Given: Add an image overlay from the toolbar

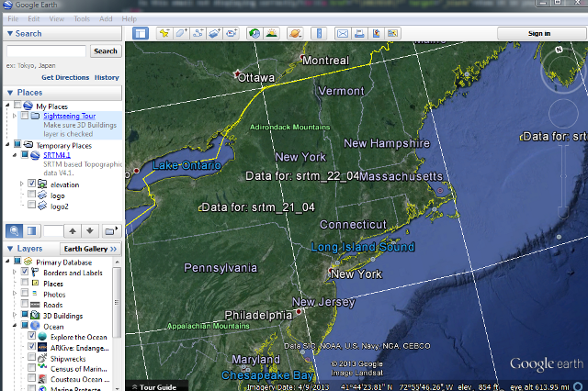Looking at the screenshot, I should click(x=215, y=33).
